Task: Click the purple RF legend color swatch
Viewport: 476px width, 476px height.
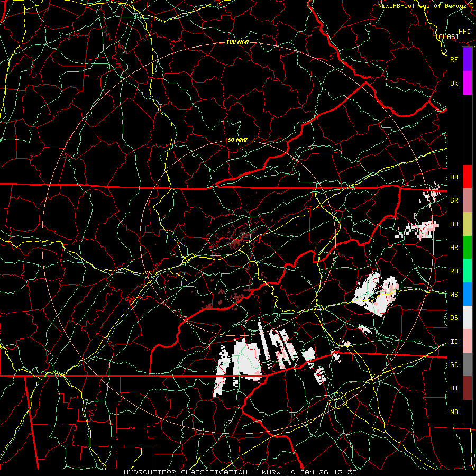Action: click(467, 59)
